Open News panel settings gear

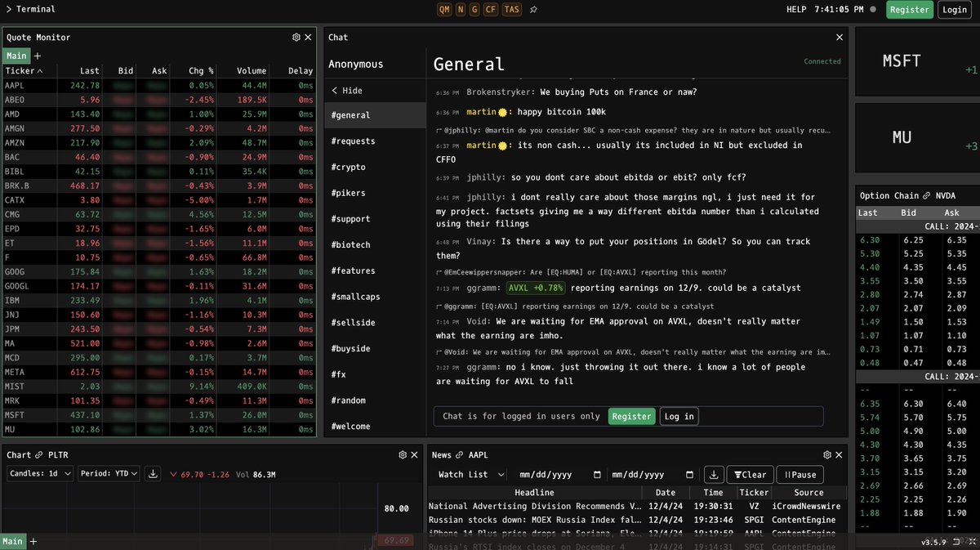(x=827, y=455)
